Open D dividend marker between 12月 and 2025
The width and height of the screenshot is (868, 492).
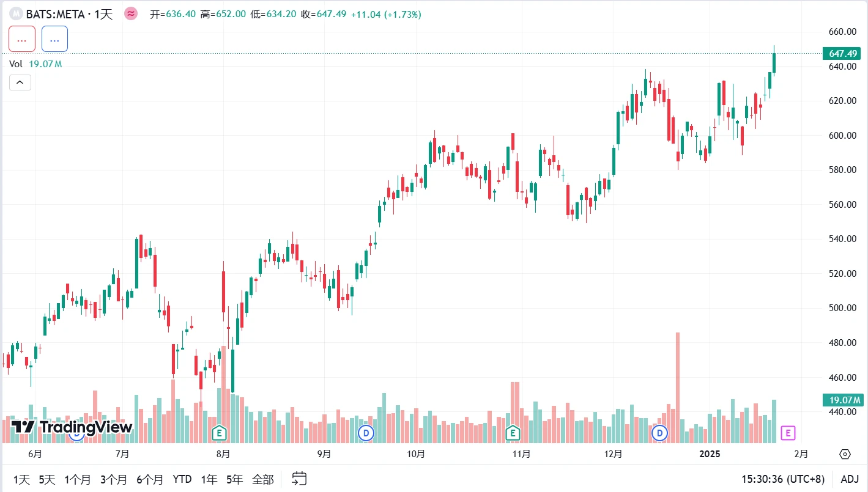point(659,433)
